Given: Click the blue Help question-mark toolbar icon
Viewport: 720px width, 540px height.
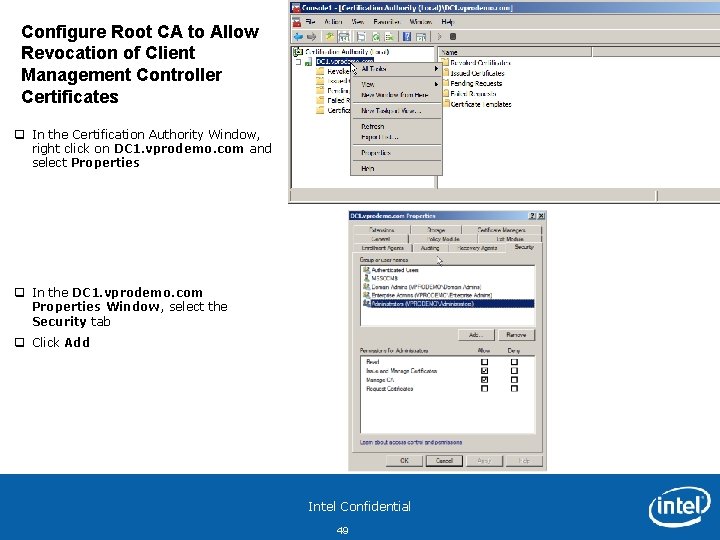Looking at the screenshot, I should point(406,37).
